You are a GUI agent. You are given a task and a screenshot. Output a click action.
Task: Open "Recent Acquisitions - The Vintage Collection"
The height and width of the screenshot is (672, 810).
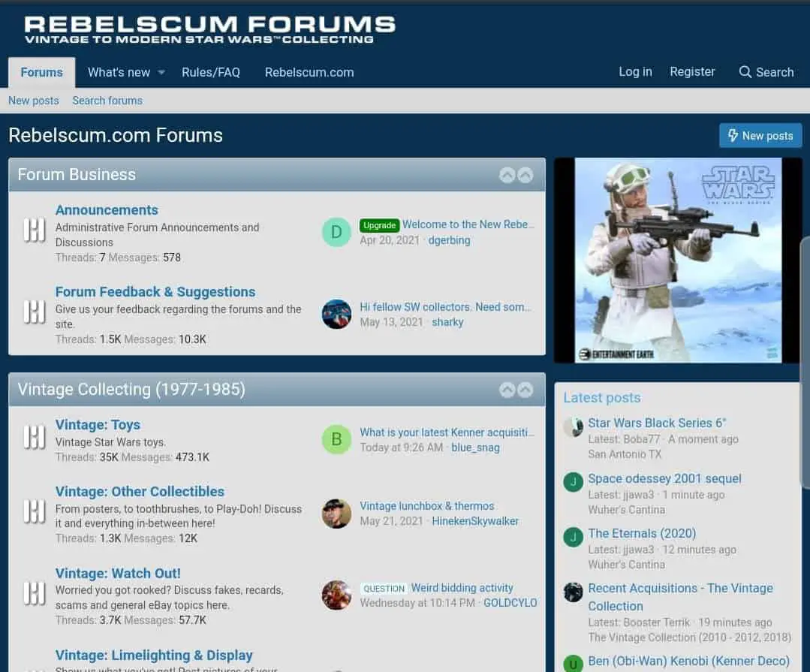680,597
